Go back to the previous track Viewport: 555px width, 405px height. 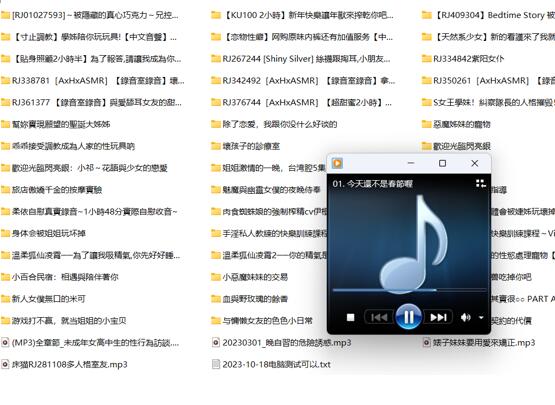379,317
